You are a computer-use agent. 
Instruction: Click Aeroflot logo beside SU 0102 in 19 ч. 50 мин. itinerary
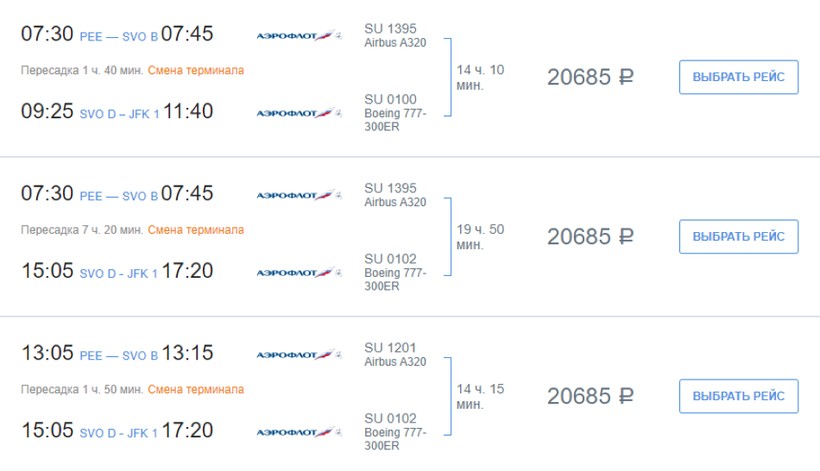[x=299, y=272]
